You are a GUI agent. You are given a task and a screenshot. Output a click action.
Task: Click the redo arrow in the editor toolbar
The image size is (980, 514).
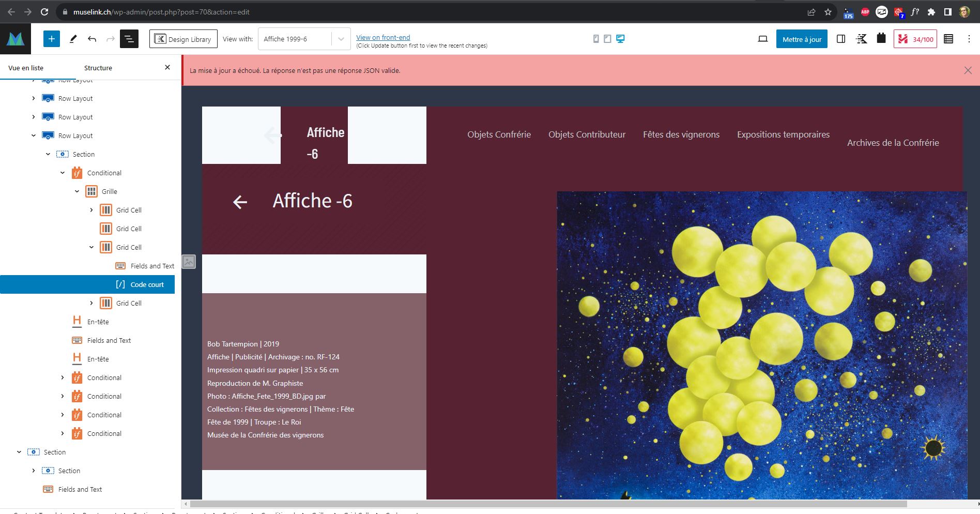110,39
